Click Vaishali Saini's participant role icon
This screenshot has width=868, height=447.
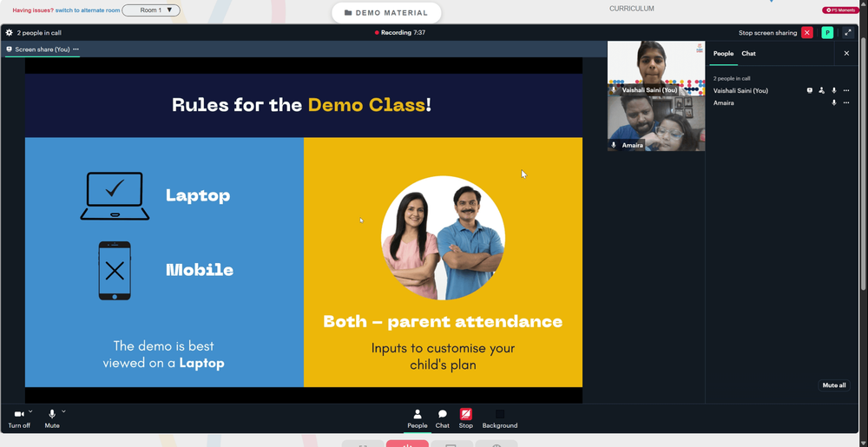click(821, 90)
